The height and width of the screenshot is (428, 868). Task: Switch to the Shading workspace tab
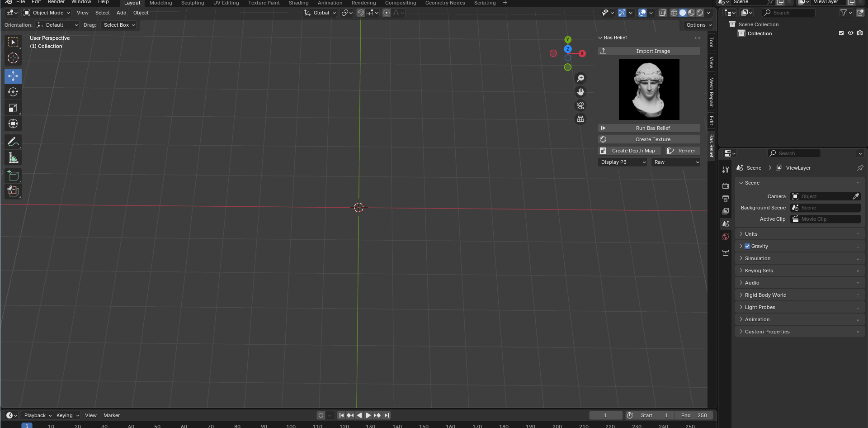299,3
